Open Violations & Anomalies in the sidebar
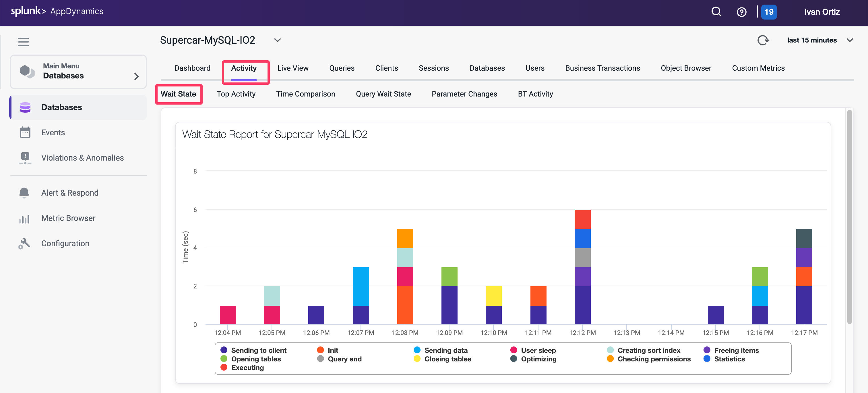 click(x=82, y=157)
